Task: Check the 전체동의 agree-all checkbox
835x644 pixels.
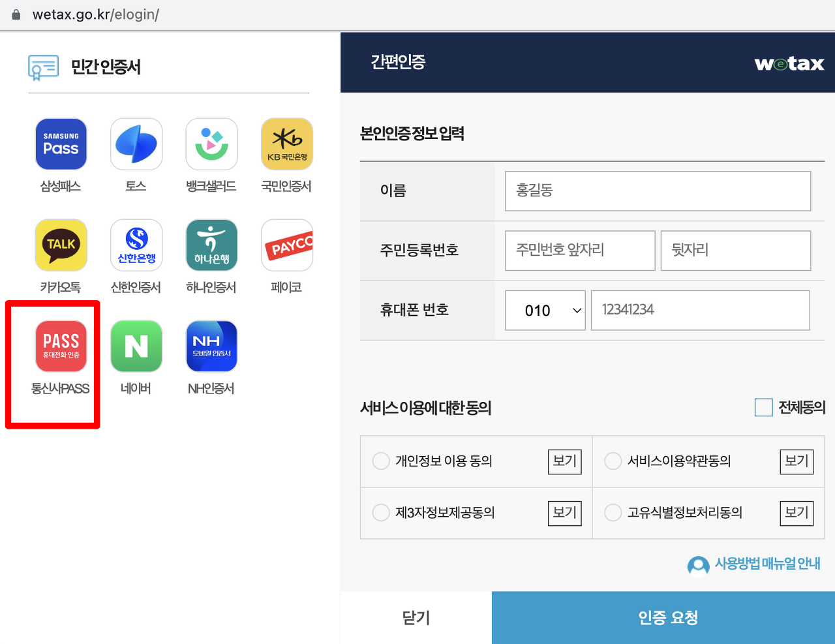Action: (x=763, y=407)
